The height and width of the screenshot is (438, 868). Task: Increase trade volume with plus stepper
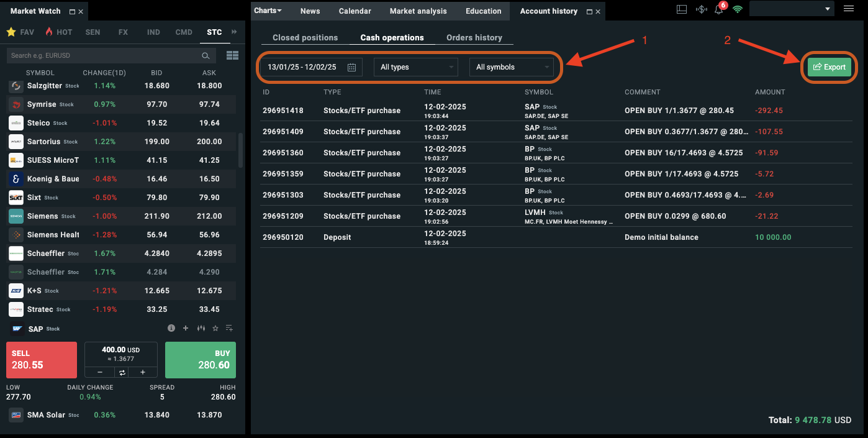coord(142,372)
